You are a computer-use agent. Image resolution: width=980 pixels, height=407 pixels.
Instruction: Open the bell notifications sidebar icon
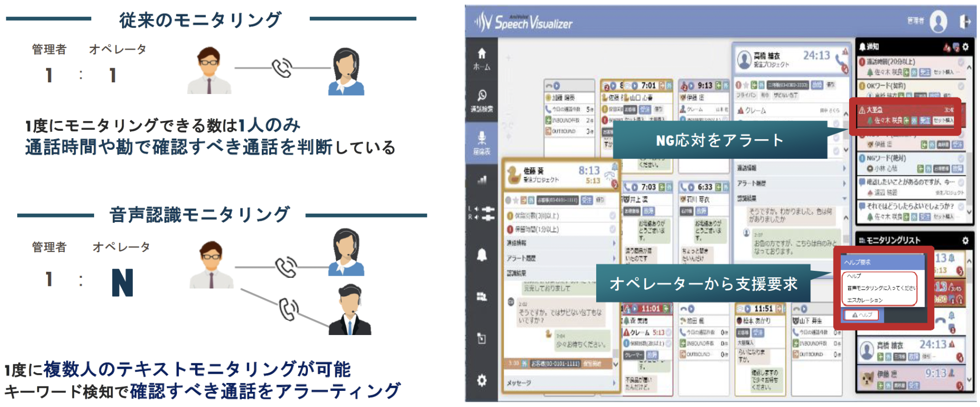482,255
